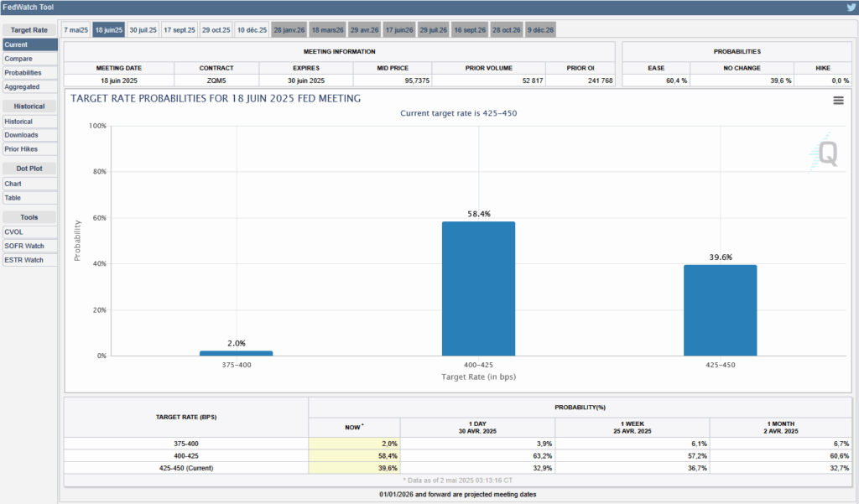Select the 28 janv.26 meeting tab
The image size is (859, 504).
(x=289, y=30)
